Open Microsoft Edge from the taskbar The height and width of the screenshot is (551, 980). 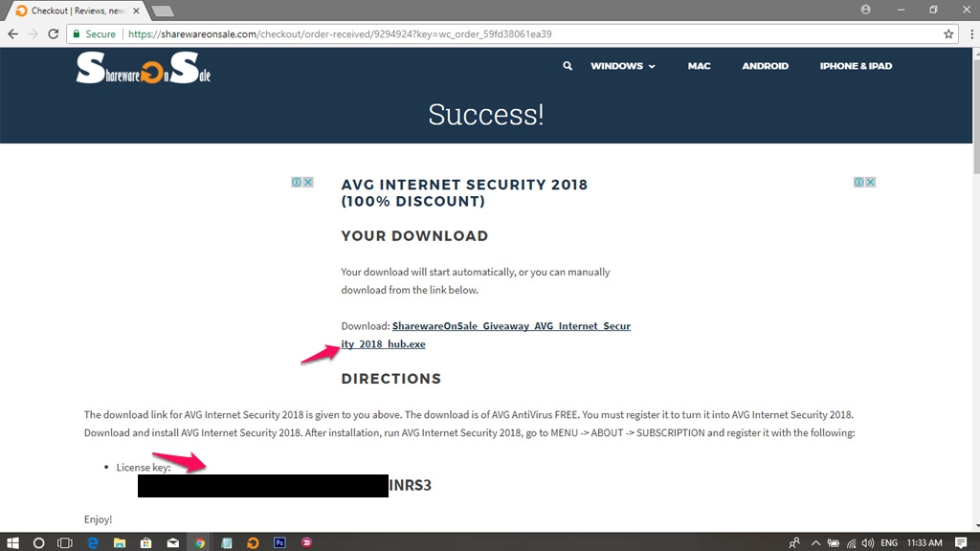(x=93, y=542)
